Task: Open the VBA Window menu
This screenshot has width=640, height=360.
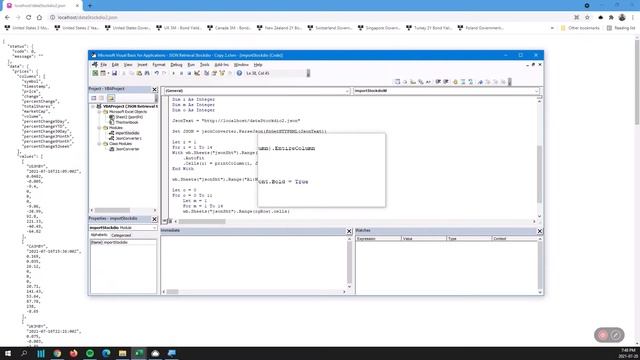Action: point(241,64)
